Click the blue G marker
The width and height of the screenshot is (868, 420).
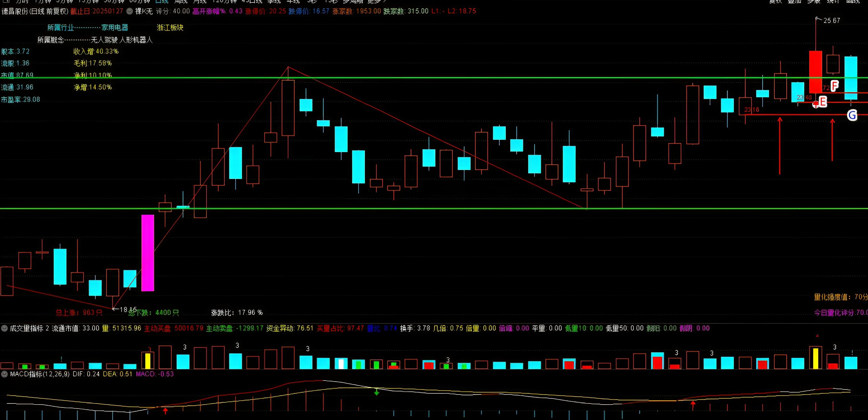852,115
